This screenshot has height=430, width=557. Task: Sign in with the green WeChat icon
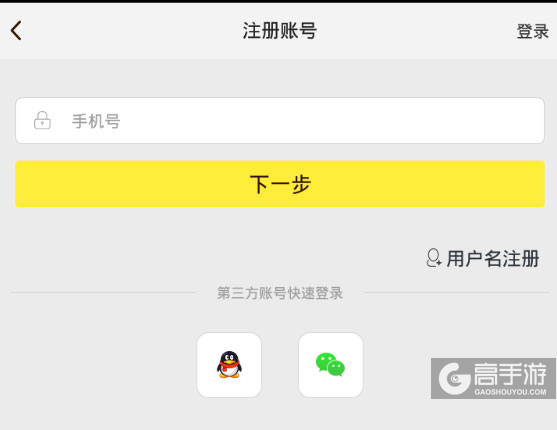tap(330, 365)
